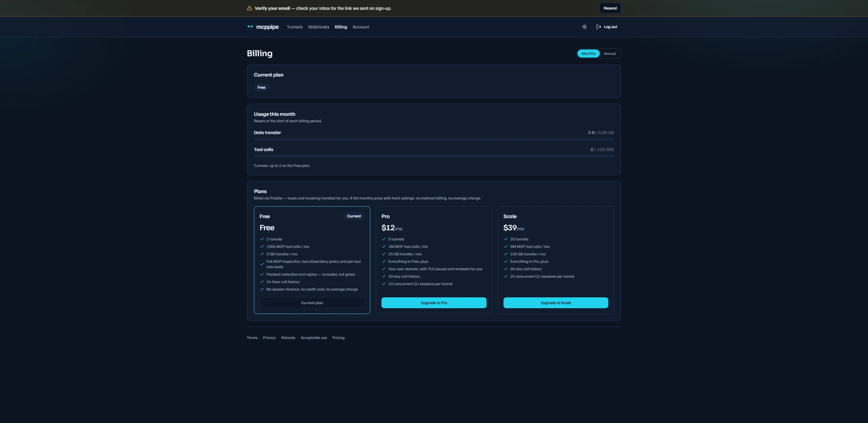Toggle the light theme sun icon
Viewport: 868px width, 423px height.
point(585,27)
